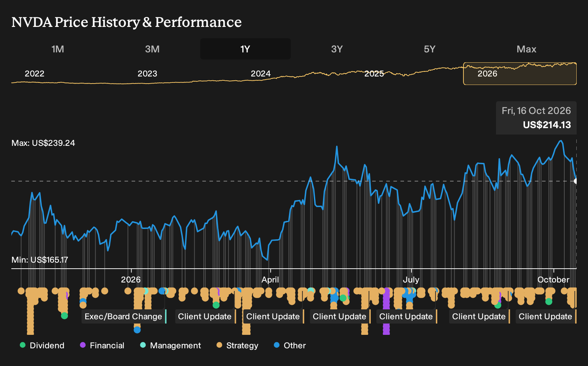Viewport: 588px width, 366px height.
Task: Click the US$214.13 price in the tooltip
Action: 547,125
